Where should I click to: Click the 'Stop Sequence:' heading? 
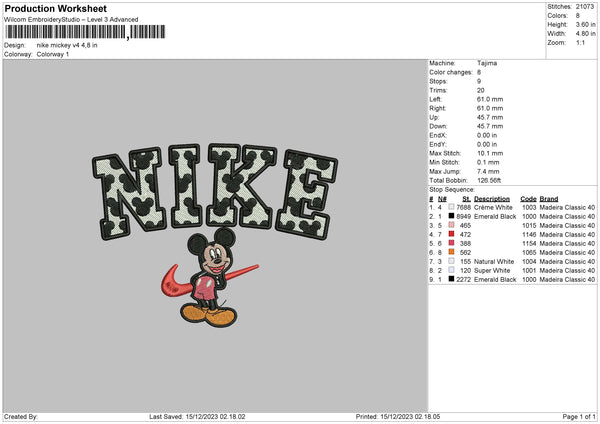pos(452,189)
